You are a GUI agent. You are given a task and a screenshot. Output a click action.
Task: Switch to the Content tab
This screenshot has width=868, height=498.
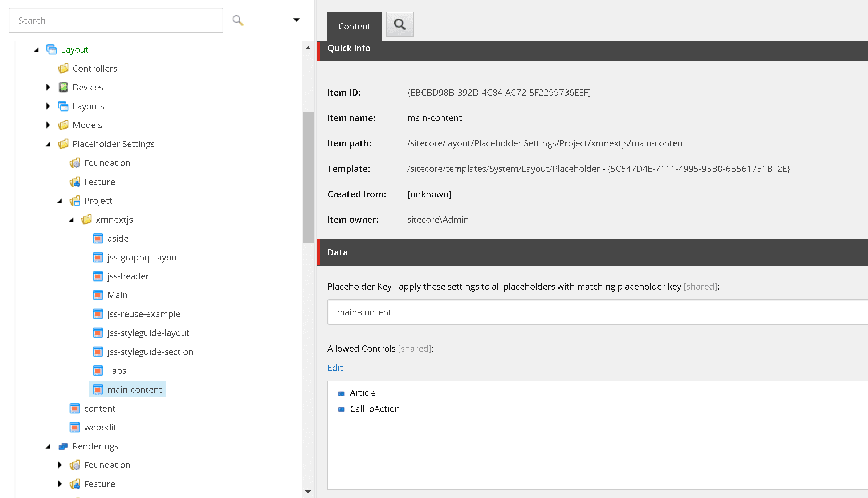pyautogui.click(x=354, y=26)
